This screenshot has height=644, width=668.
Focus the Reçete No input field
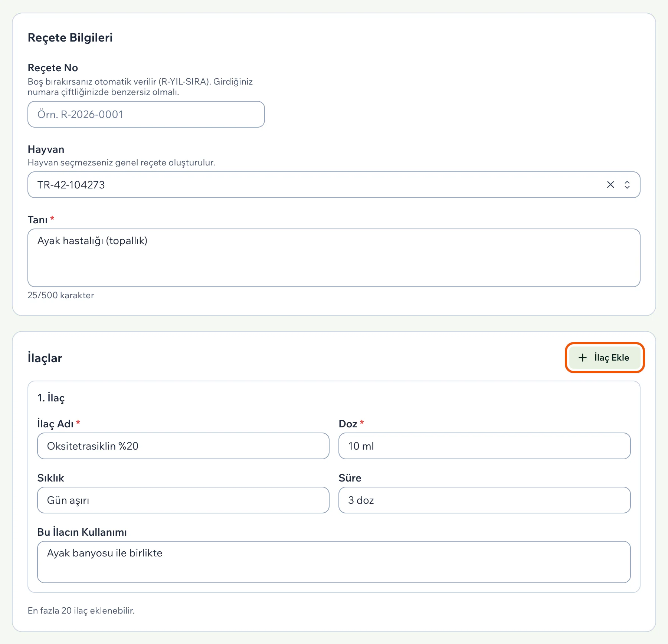click(x=146, y=114)
